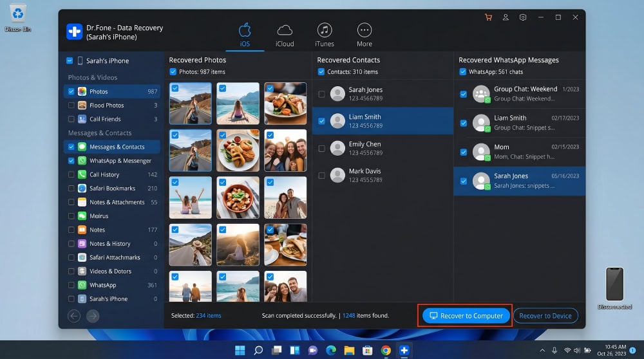Screen dimensions: 644x359
Task: Click the Notes & Attachments icon
Action: [x=82, y=202]
